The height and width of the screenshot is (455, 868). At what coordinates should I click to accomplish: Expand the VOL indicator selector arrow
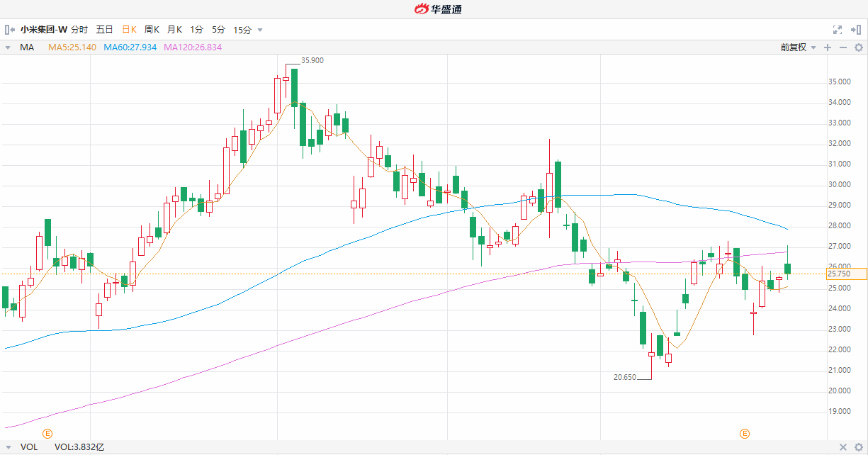[x=8, y=447]
